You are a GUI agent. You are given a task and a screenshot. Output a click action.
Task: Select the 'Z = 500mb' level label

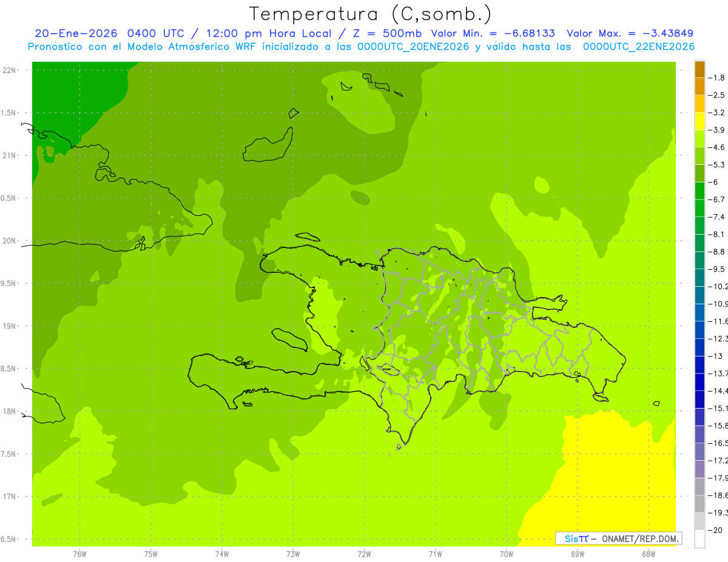point(387,33)
